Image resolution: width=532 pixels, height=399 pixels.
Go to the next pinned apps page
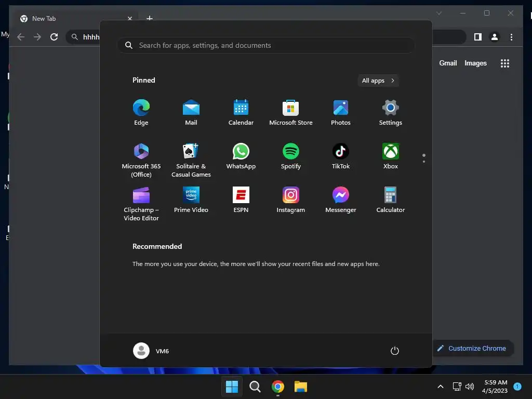pos(424,162)
